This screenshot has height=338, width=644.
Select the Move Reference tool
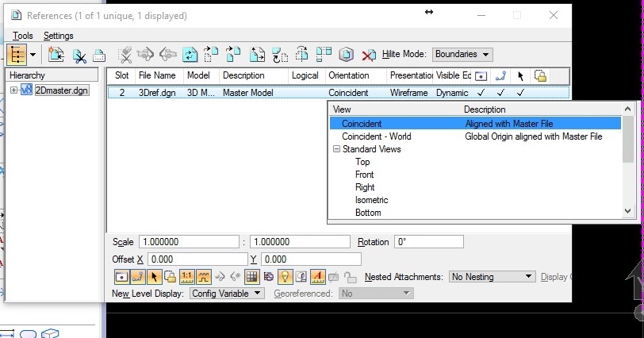pos(212,54)
